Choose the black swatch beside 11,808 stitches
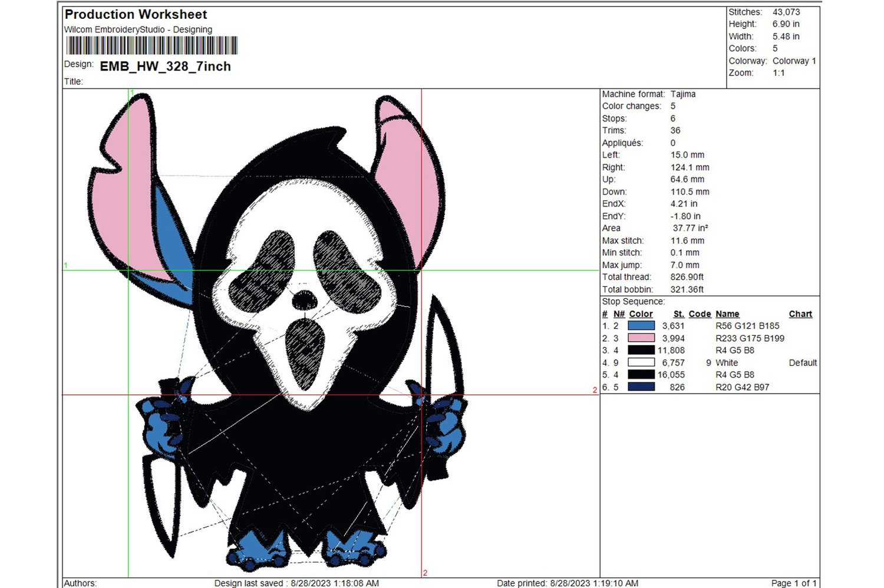Screen dimensions: 884x588 [x=641, y=350]
